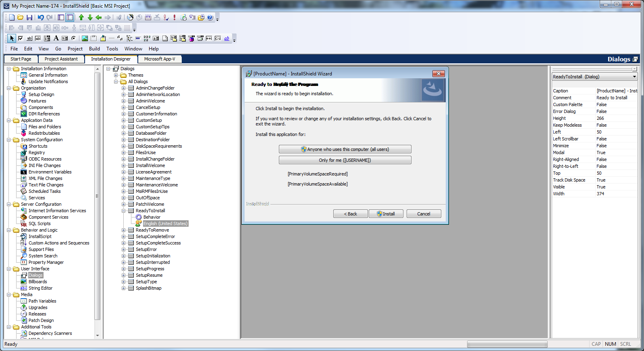Select the group box control tool
Image resolution: width=644 pixels, height=351 pixels.
[93, 38]
